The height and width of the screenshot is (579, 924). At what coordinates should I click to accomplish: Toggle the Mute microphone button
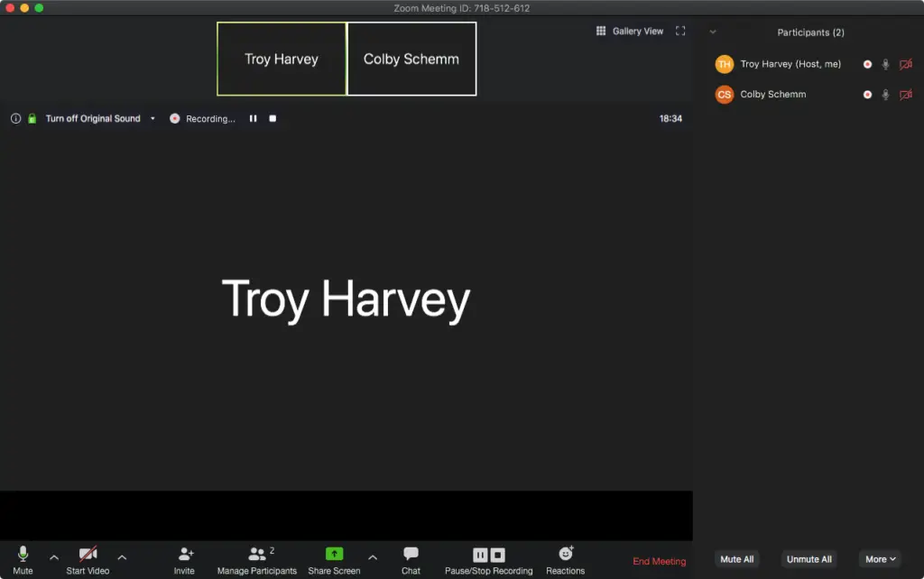coord(23,555)
